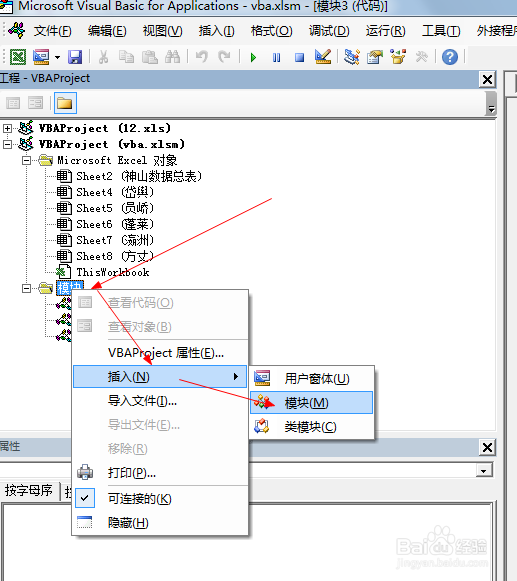Insert 模块(M) from submenu

[x=312, y=402]
